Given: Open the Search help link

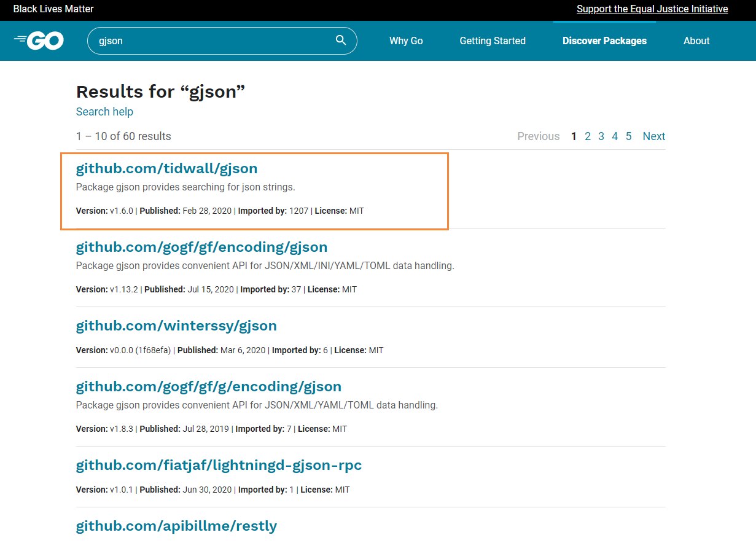Looking at the screenshot, I should coord(104,112).
